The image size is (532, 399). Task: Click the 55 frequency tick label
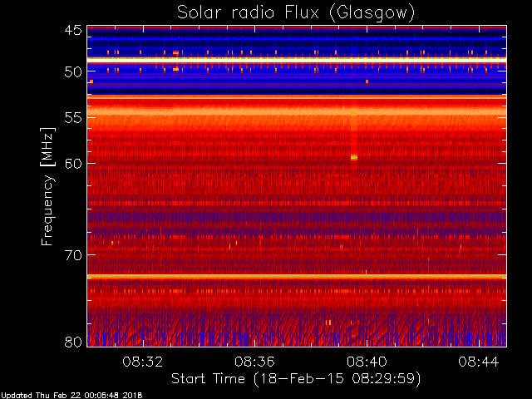[x=73, y=118]
